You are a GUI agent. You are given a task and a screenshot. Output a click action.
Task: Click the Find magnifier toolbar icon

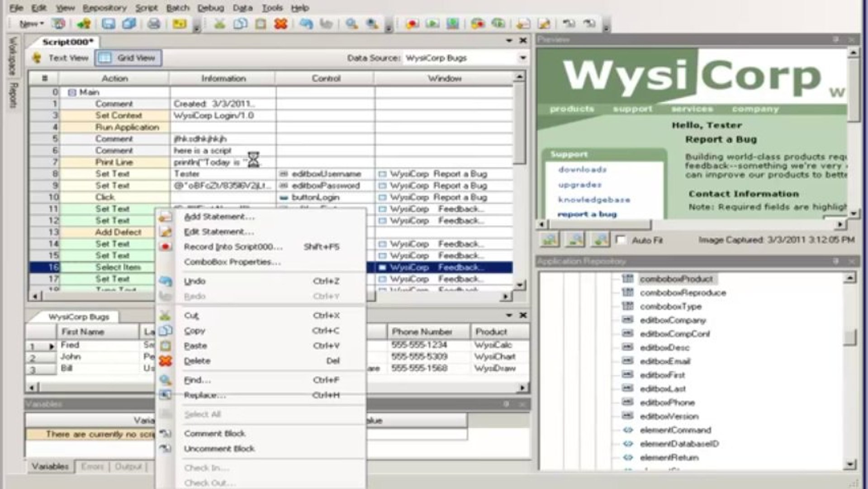click(x=351, y=24)
